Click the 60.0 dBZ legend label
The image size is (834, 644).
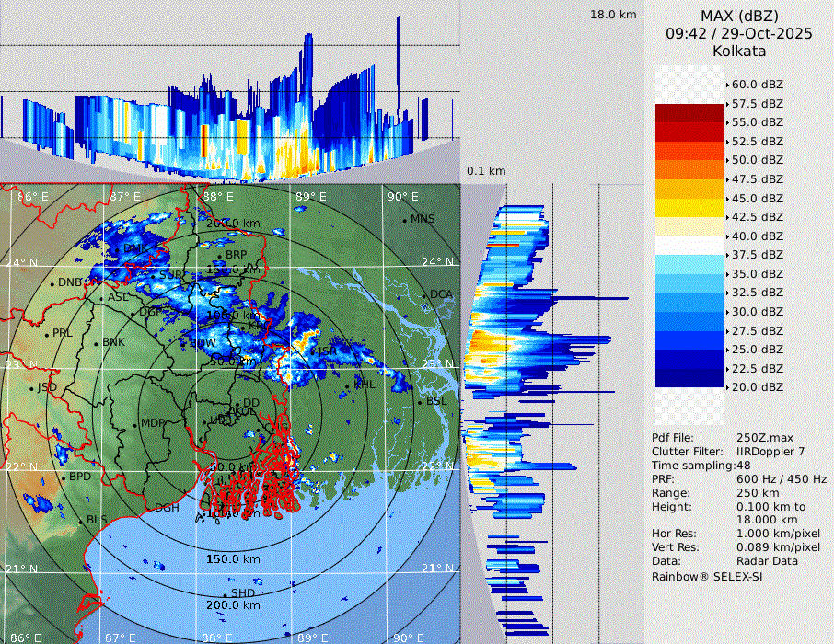coord(757,85)
